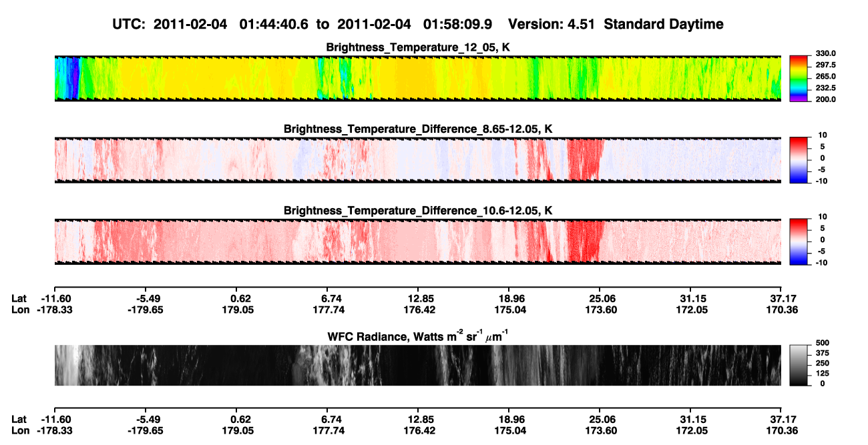Click the "Standard Daytime" header text
This screenshot has width=868, height=445.
click(663, 24)
